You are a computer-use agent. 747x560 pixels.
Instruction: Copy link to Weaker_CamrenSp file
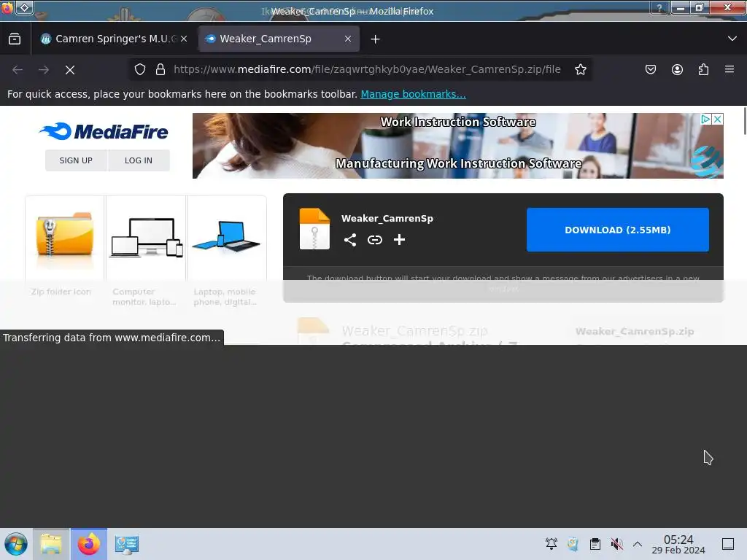375,239
